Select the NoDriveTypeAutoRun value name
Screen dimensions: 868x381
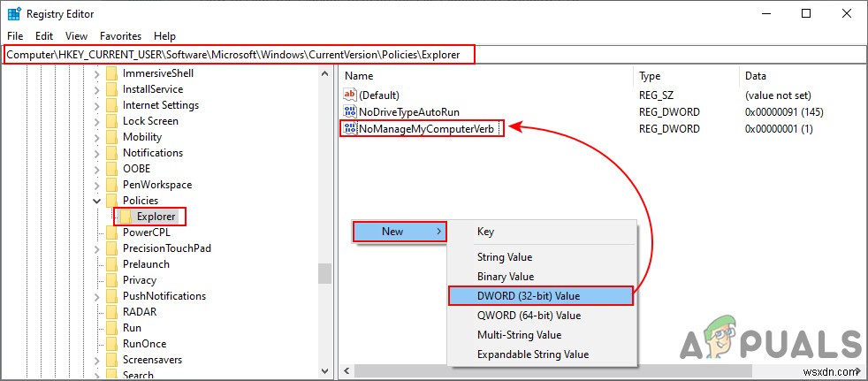[409, 112]
